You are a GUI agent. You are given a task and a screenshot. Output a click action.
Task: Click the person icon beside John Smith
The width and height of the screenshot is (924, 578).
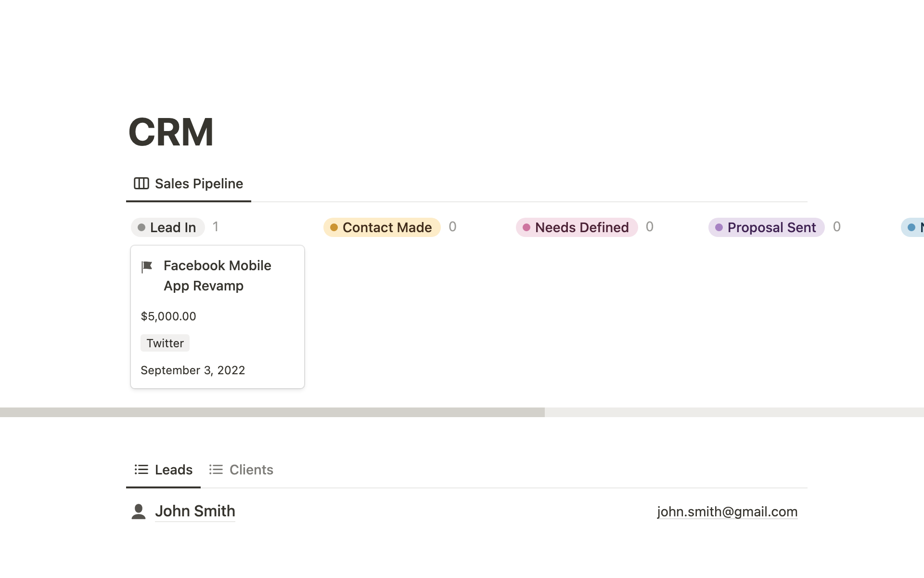click(139, 512)
